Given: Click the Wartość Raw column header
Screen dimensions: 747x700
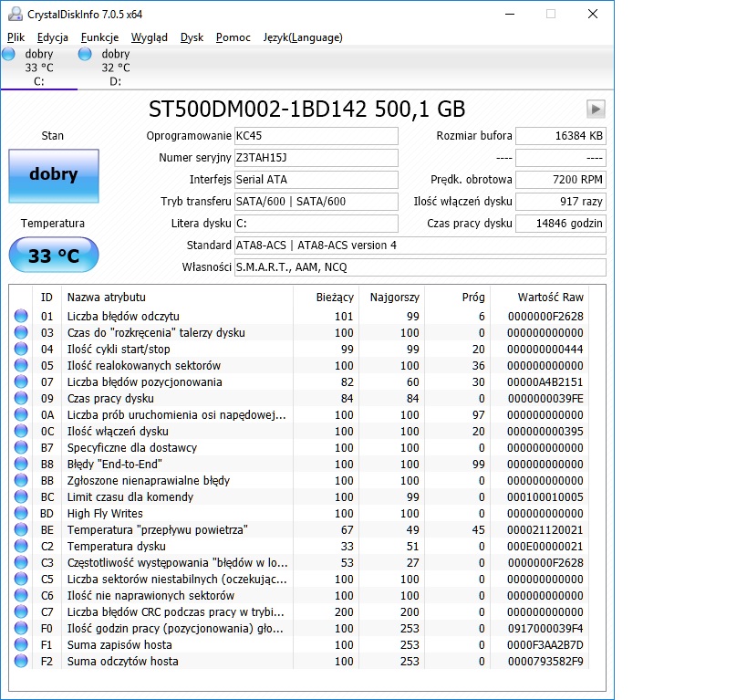Looking at the screenshot, I should 540,298.
